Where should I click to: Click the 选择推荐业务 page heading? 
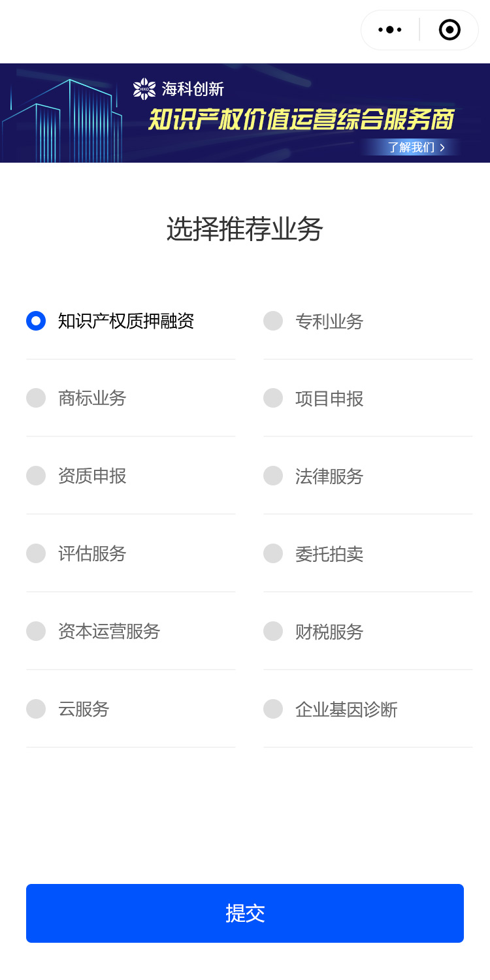pos(245,229)
